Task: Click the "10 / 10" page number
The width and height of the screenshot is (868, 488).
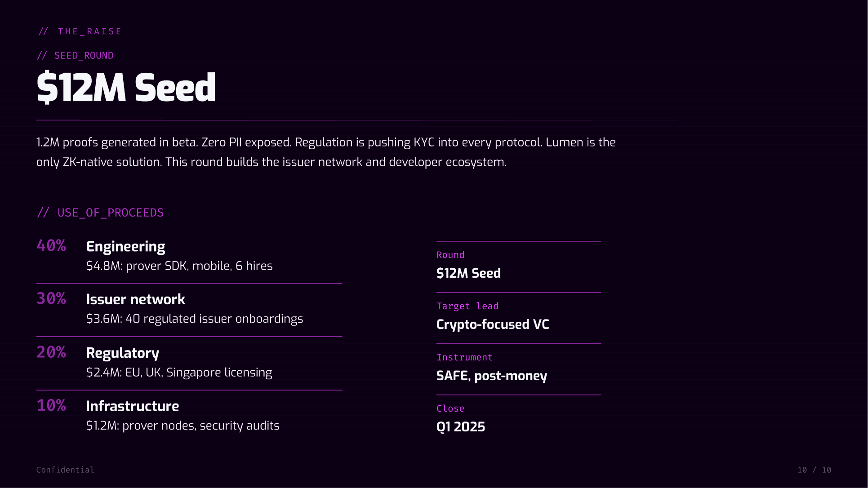Action: [x=814, y=470]
